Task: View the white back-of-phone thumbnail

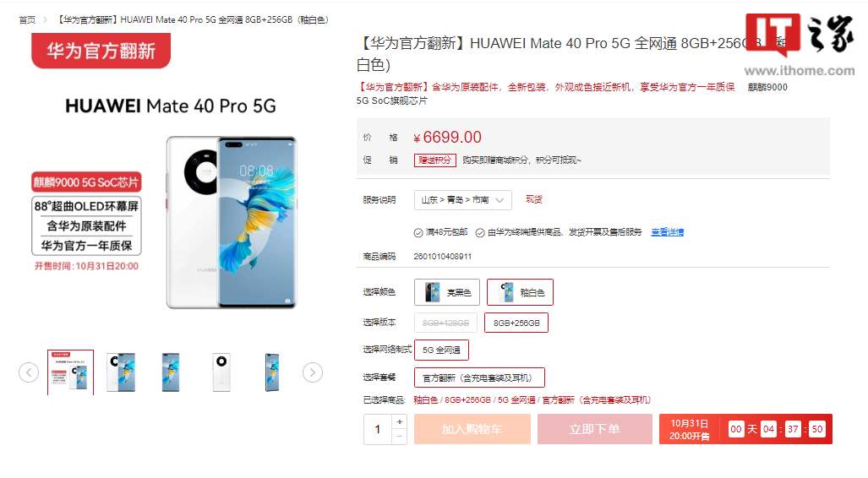Action: tap(221, 372)
